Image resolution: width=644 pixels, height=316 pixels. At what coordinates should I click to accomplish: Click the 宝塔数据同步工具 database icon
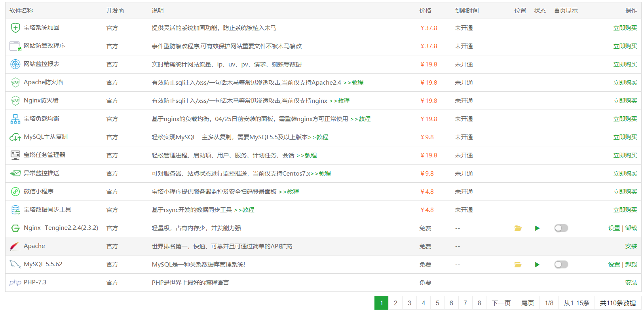click(x=15, y=210)
